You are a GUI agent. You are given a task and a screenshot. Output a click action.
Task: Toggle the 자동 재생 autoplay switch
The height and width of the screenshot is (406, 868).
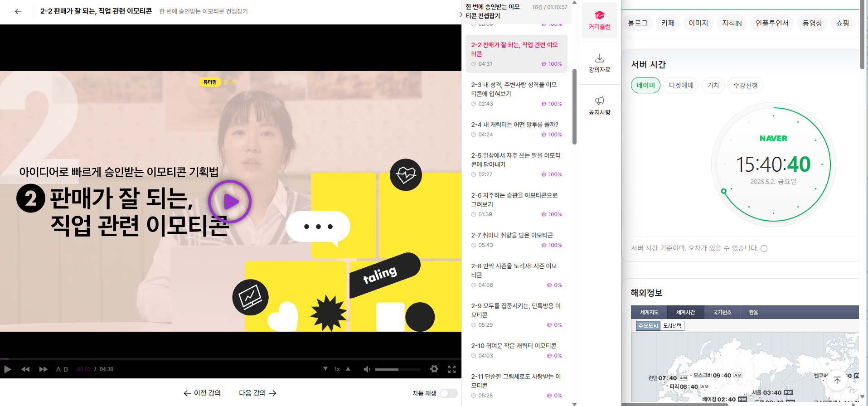tap(448, 393)
